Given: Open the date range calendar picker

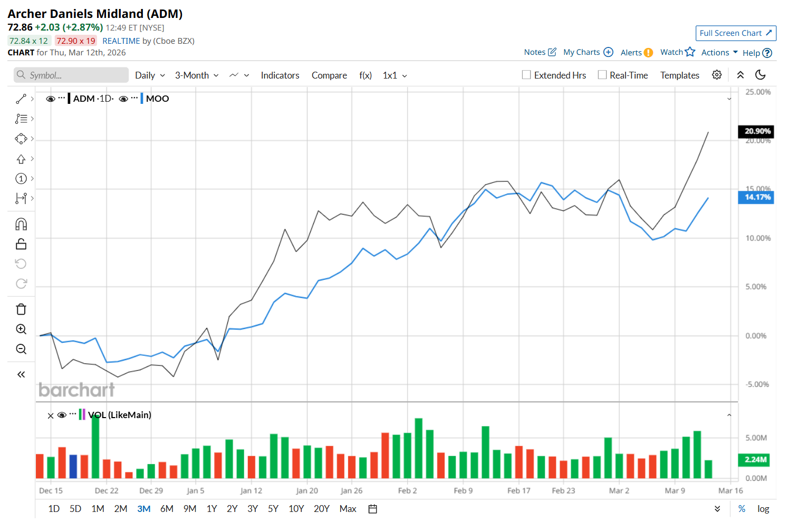Looking at the screenshot, I should [373, 509].
